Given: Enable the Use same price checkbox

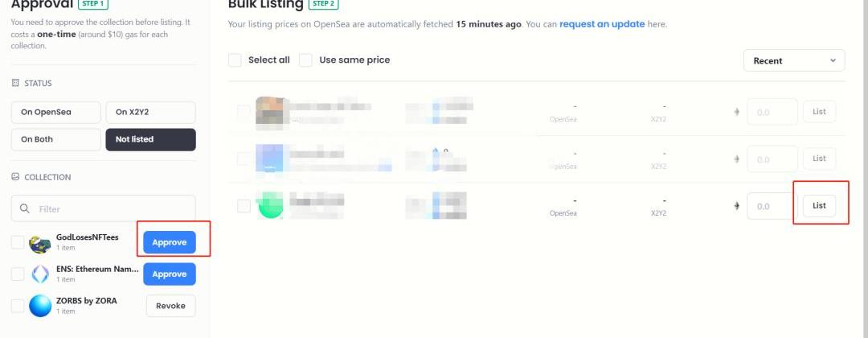Looking at the screenshot, I should (x=305, y=60).
